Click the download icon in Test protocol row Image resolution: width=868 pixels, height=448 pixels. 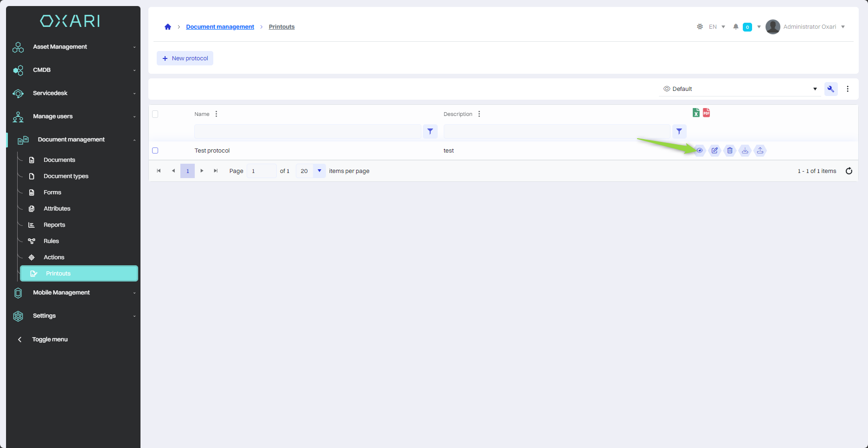[745, 150]
